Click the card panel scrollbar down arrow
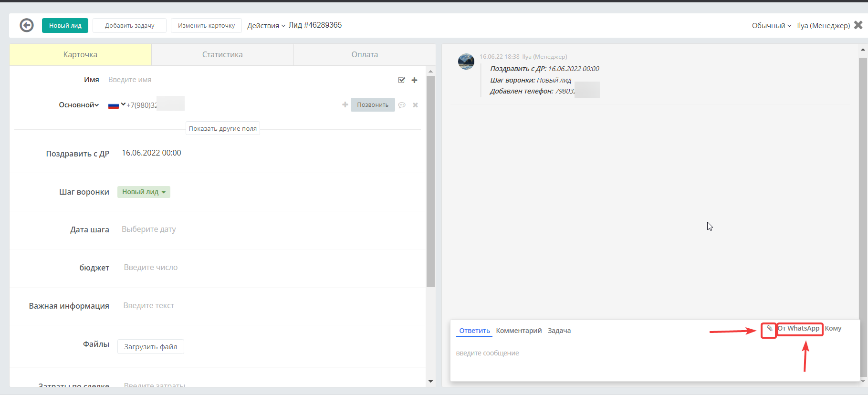This screenshot has height=395, width=868. (x=430, y=381)
